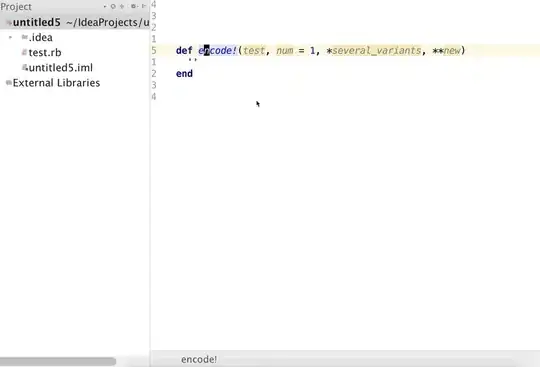This screenshot has width=540, height=367.
Task: Click the end keyword
Action: 184,73
